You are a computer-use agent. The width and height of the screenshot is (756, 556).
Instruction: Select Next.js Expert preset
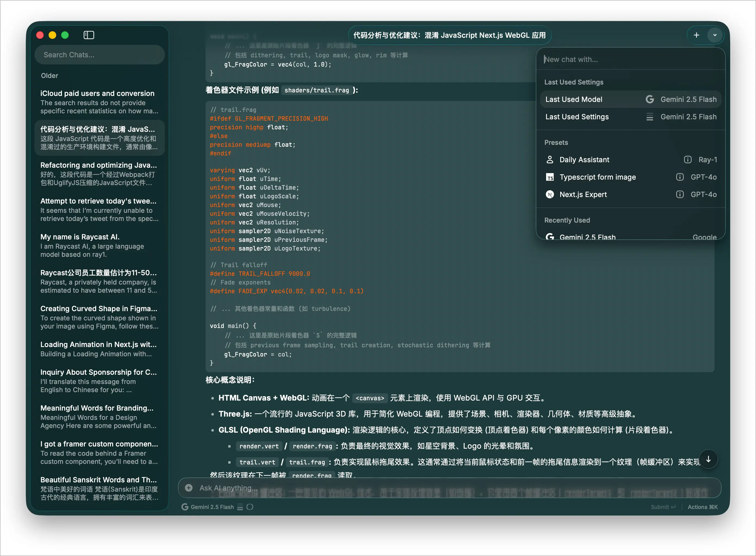[x=583, y=195]
